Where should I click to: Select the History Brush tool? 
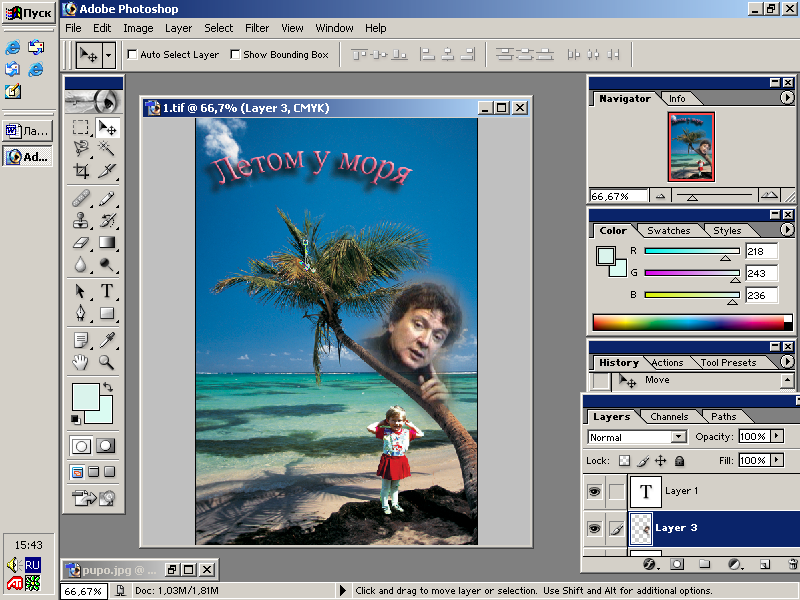107,220
